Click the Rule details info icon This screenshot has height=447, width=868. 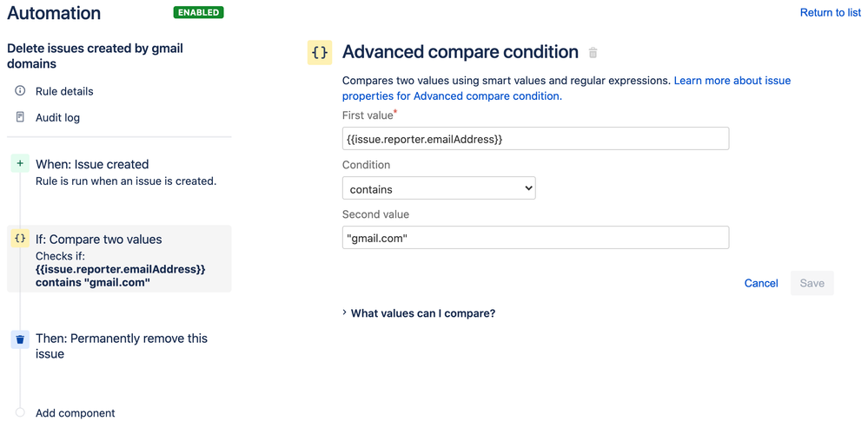pos(20,91)
